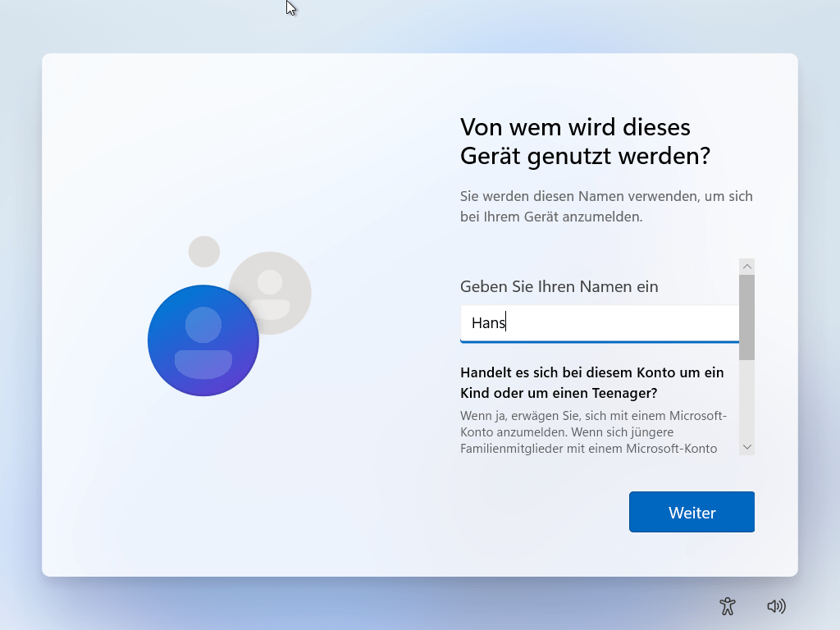Focus the name input field
Screen dimensions: 840x630
615,323
